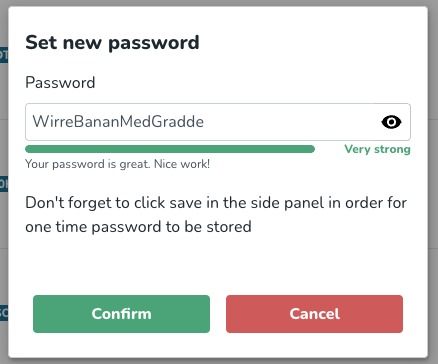Confirm the new password
438x364 pixels.
(121, 314)
